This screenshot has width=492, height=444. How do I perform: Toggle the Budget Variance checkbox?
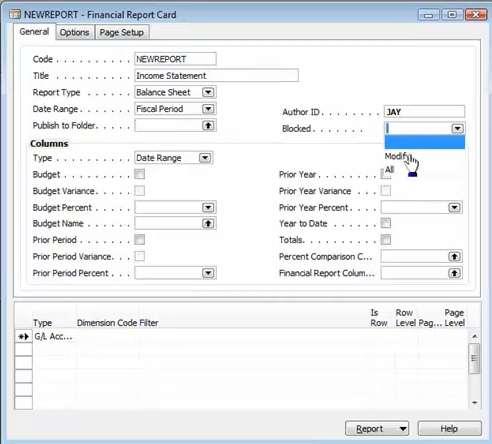140,191
